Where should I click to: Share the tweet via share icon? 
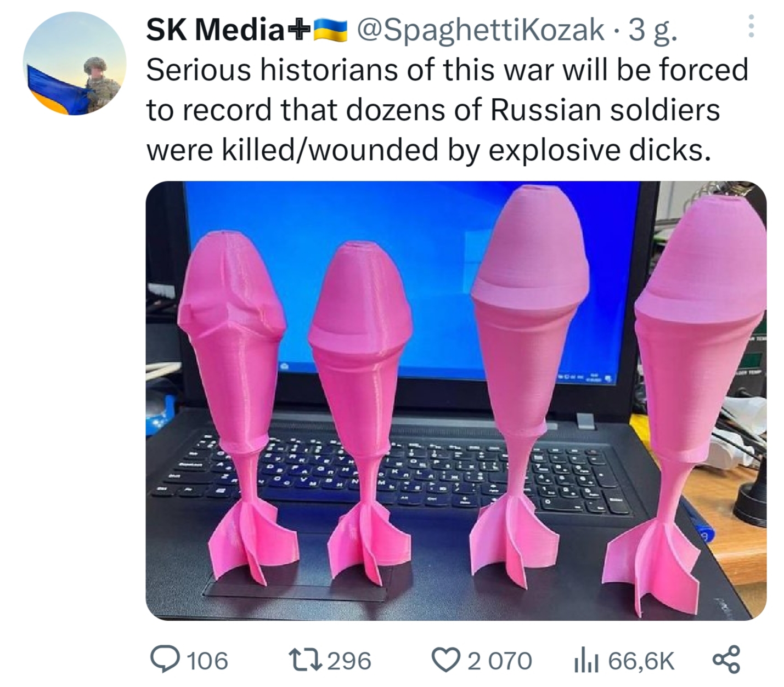[x=726, y=660]
